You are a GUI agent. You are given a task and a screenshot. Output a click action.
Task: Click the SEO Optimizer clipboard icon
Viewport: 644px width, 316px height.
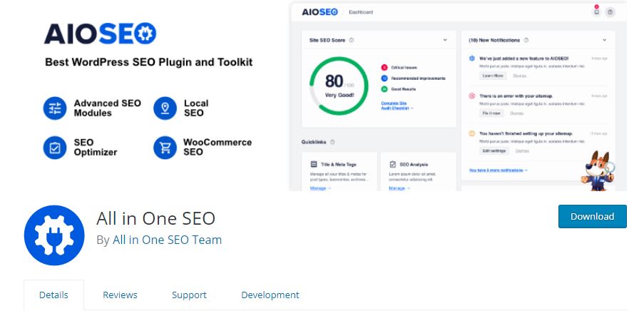pos(55,148)
